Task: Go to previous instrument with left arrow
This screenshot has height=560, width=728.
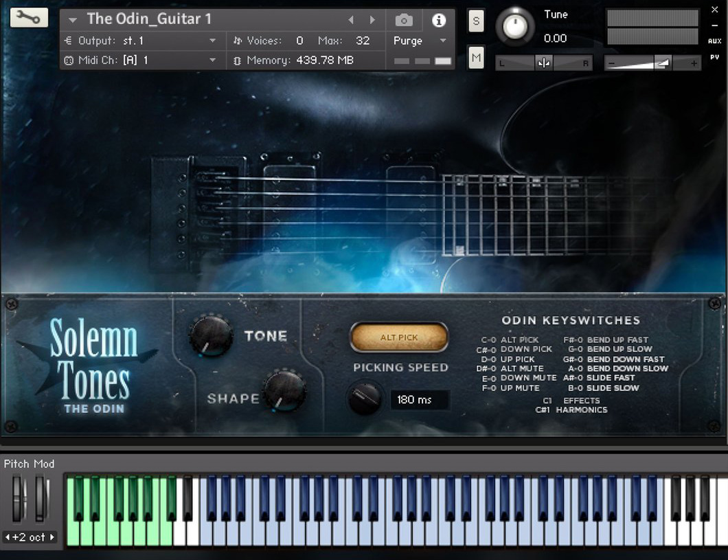Action: point(351,20)
